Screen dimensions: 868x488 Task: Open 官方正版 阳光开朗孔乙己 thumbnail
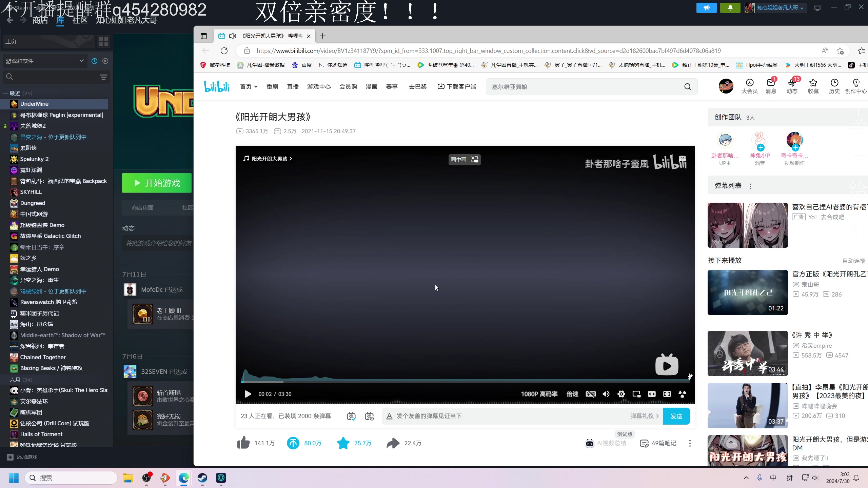tap(748, 292)
